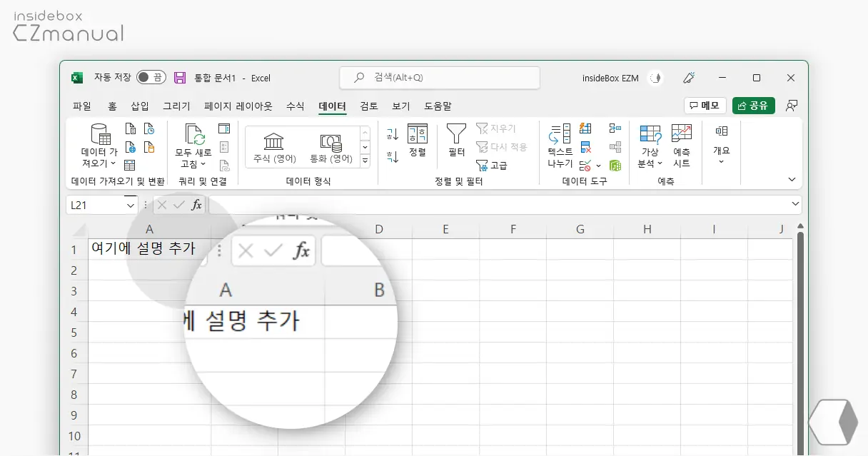Select the row 5 header

pos(74,333)
